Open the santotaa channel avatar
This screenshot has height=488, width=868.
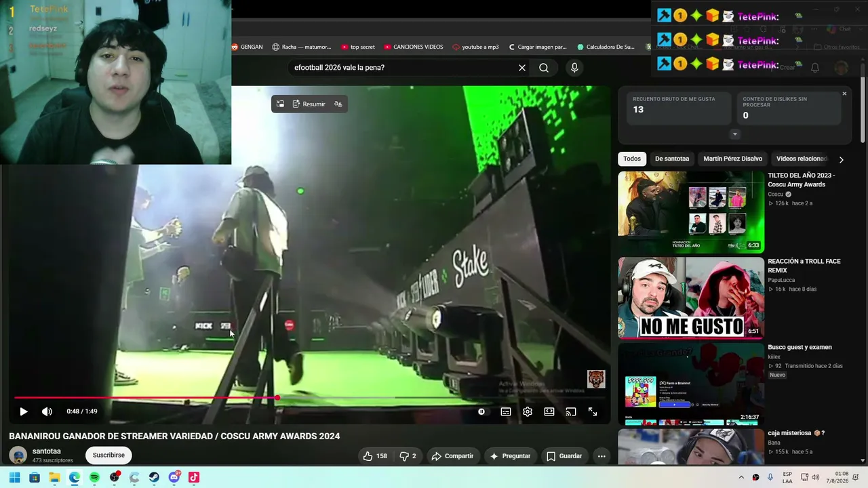click(x=18, y=455)
